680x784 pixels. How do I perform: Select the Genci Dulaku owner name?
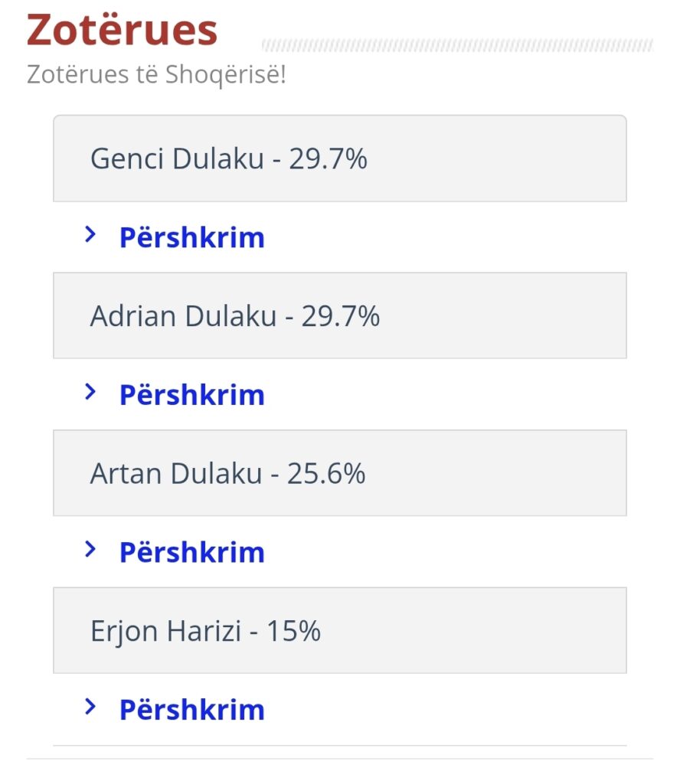tap(177, 159)
